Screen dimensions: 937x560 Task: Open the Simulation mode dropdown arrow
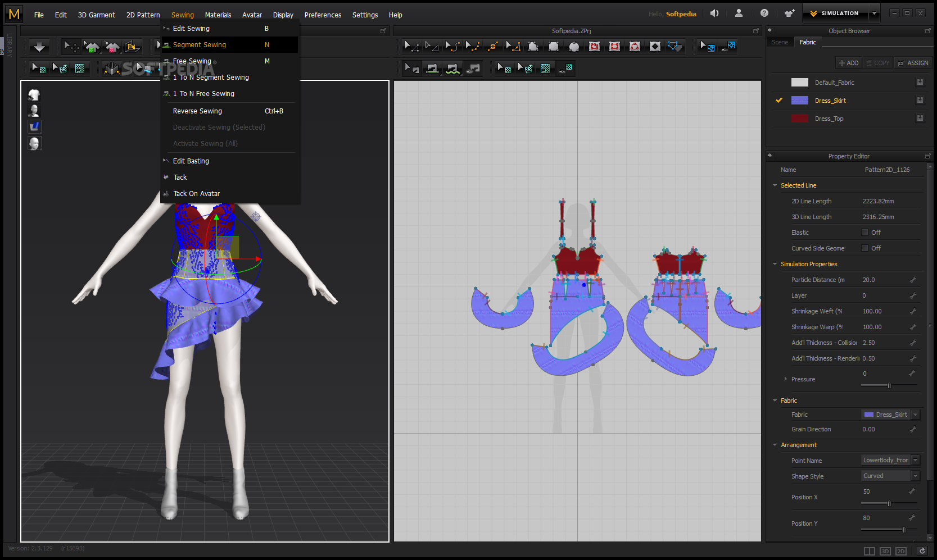click(x=874, y=13)
